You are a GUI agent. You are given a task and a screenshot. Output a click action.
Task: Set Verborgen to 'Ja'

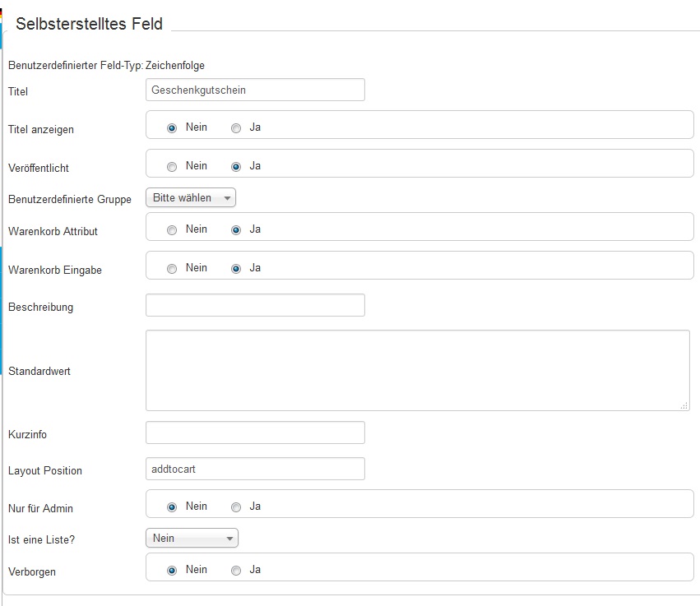tap(236, 571)
